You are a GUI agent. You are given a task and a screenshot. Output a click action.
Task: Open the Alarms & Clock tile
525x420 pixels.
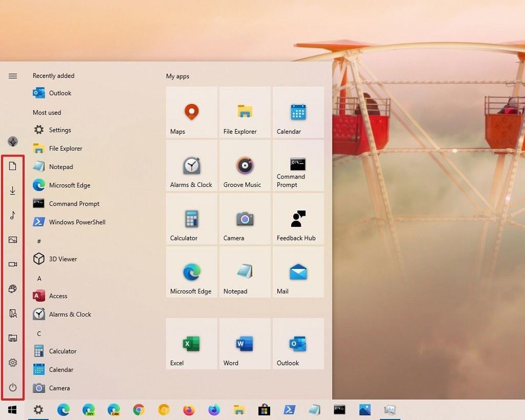191,165
